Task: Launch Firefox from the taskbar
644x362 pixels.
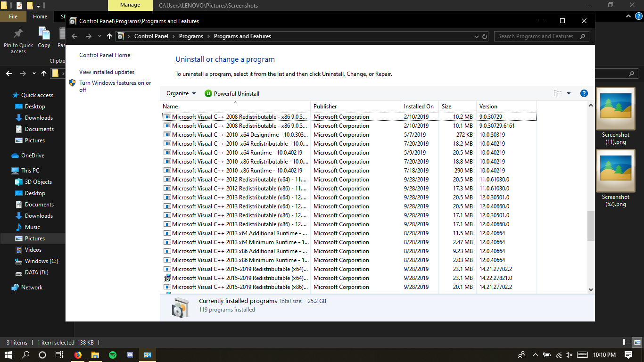Action: coord(78,355)
